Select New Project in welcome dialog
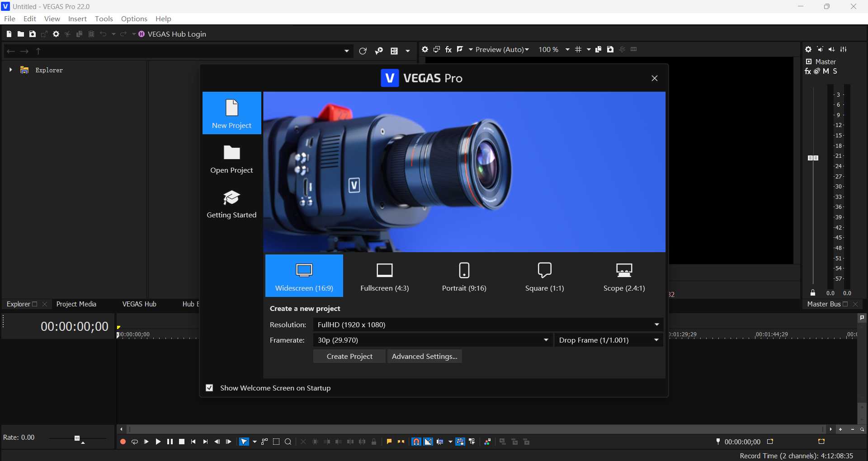 pyautogui.click(x=232, y=113)
